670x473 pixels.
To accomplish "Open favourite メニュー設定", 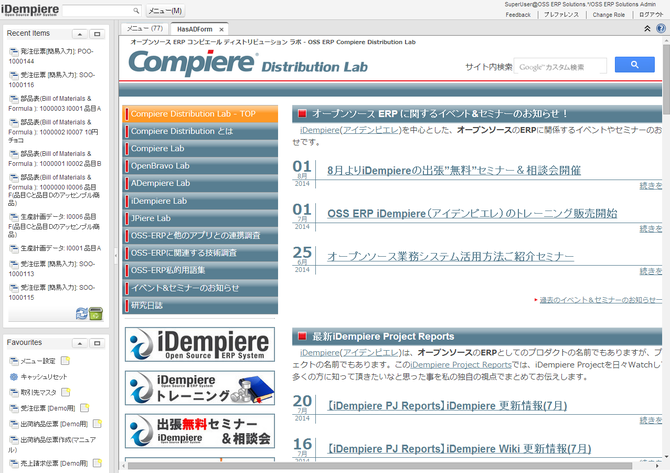I will click(38, 361).
